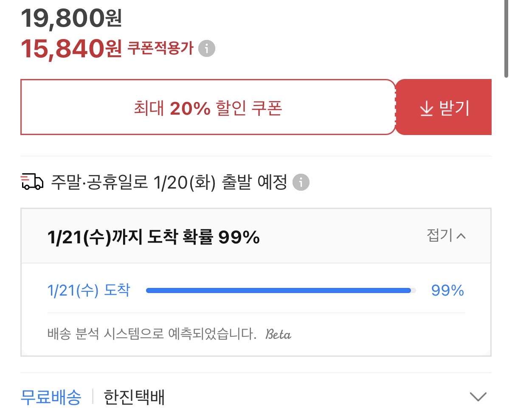Click the delivery truck icon
512x420 pixels.
pyautogui.click(x=32, y=182)
